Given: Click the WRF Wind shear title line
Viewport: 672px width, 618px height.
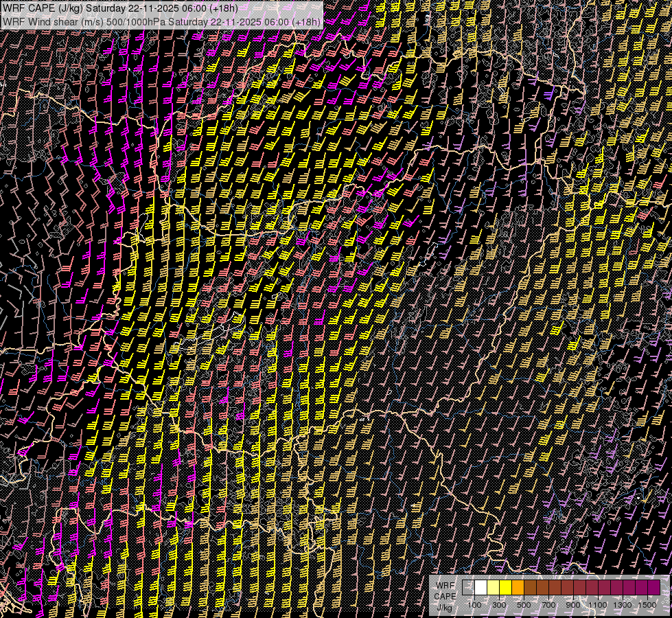Looking at the screenshot, I should click(x=161, y=22).
